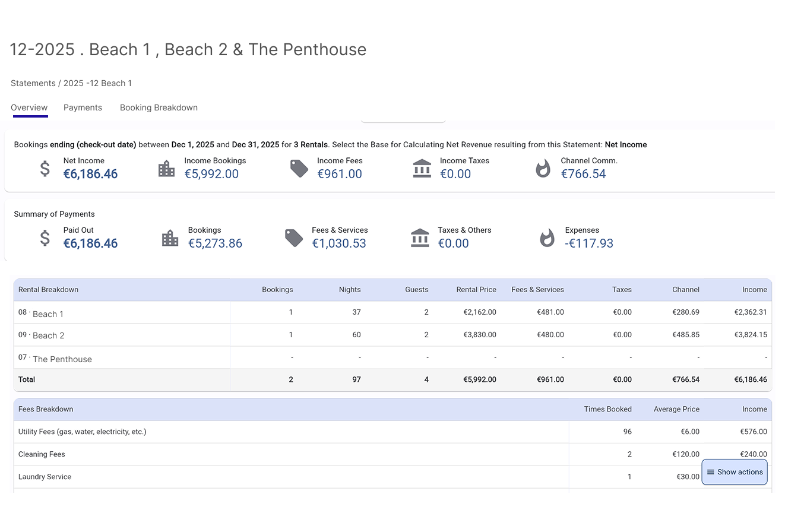Open the Booking Breakdown tab
785x532 pixels.
(159, 107)
